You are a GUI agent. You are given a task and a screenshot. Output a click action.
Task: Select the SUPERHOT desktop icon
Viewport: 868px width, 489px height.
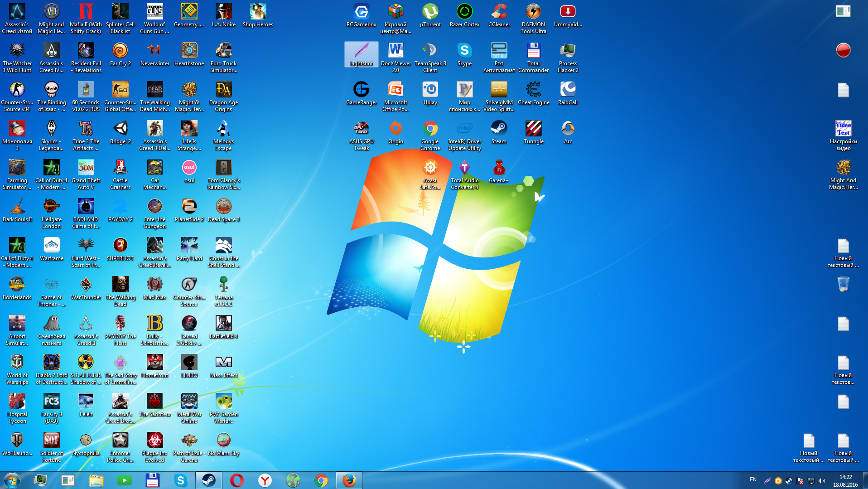pos(120,249)
